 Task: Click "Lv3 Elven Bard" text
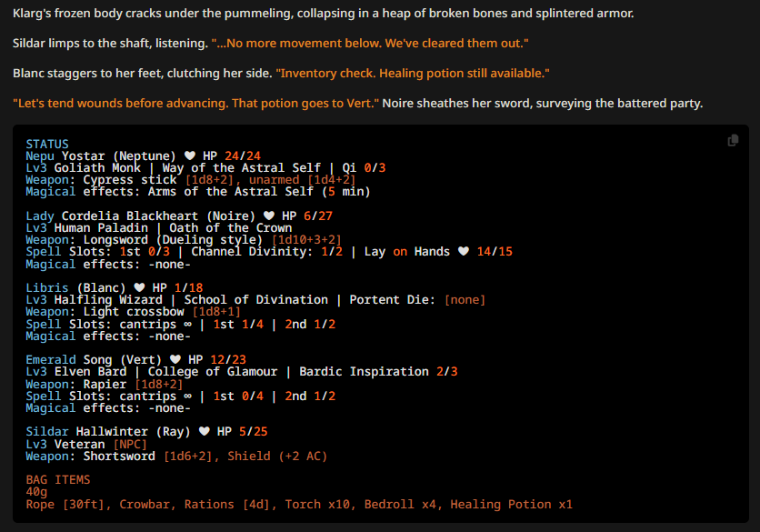click(x=76, y=371)
